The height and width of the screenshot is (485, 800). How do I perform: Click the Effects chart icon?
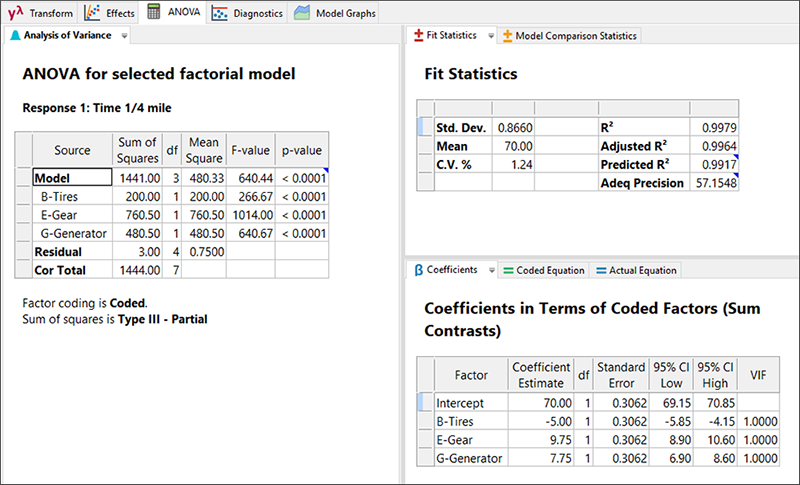92,13
